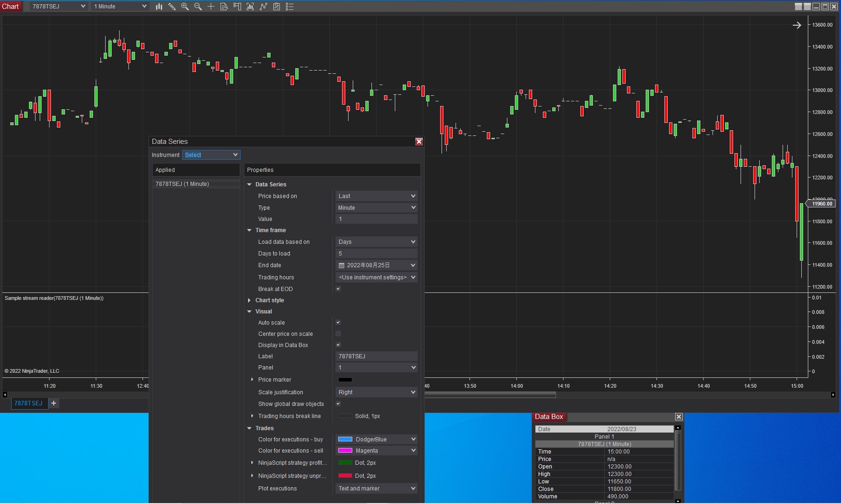Toggle Show global draw objects checkbox
841x504 pixels.
tap(338, 404)
